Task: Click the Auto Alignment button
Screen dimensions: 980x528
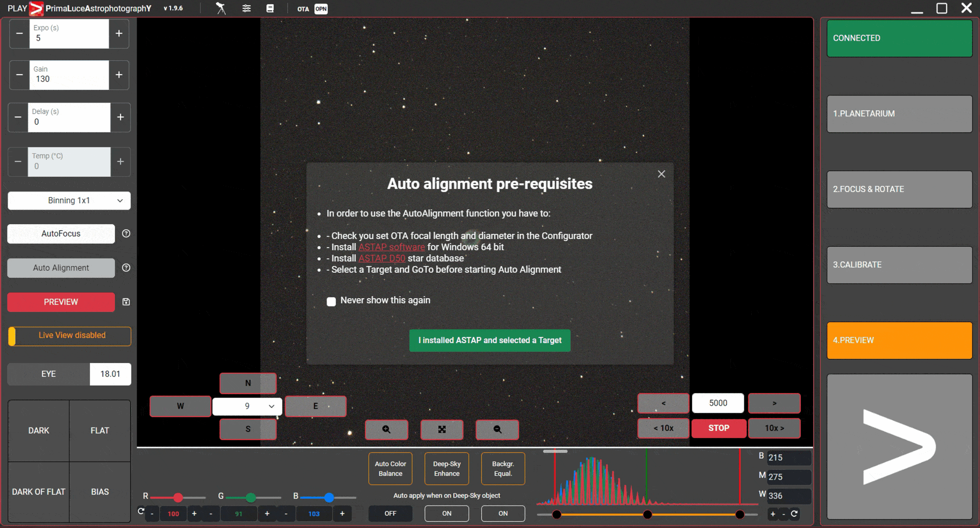Action: click(x=61, y=268)
